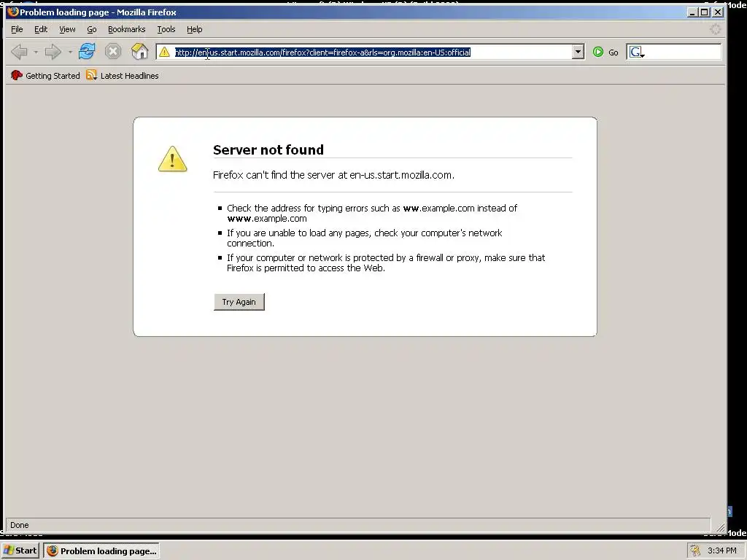Screen dimensions: 747x560
Task: Click the activity throbber icon
Action: point(715,29)
